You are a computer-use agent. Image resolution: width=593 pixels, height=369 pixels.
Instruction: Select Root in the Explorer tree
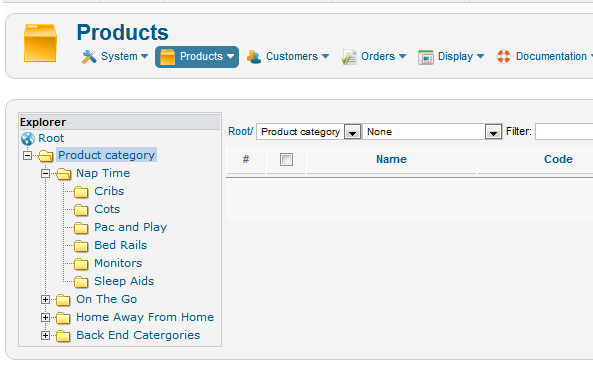51,138
